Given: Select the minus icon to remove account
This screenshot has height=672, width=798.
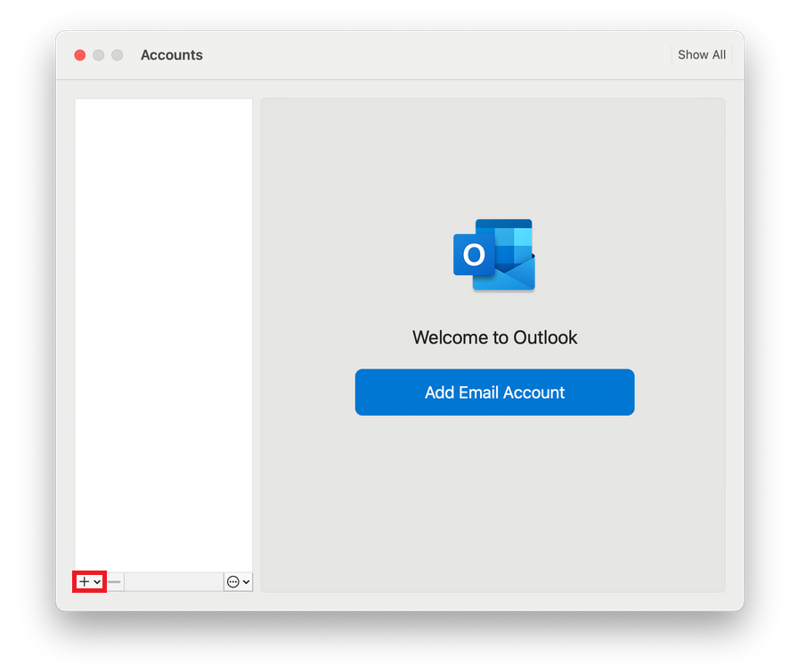Looking at the screenshot, I should click(x=113, y=581).
